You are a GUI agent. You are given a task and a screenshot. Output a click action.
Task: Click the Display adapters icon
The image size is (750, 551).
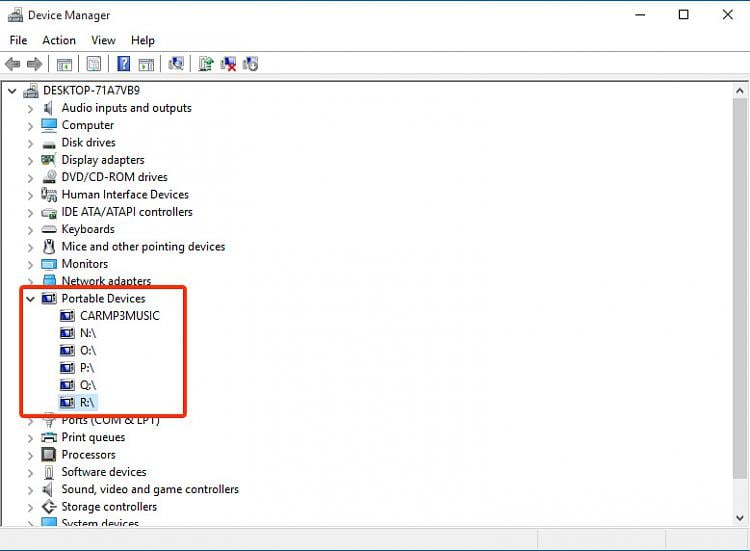coord(49,160)
